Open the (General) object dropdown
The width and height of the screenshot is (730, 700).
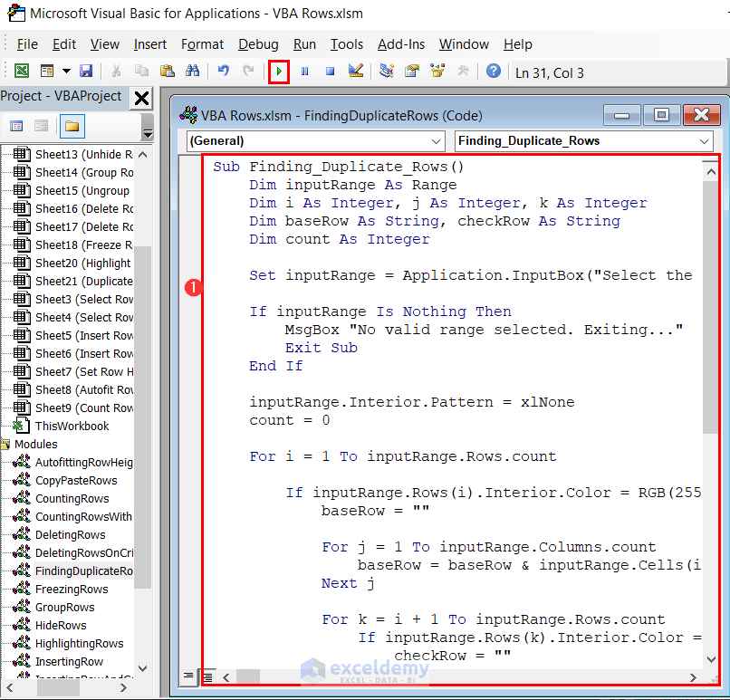(435, 141)
